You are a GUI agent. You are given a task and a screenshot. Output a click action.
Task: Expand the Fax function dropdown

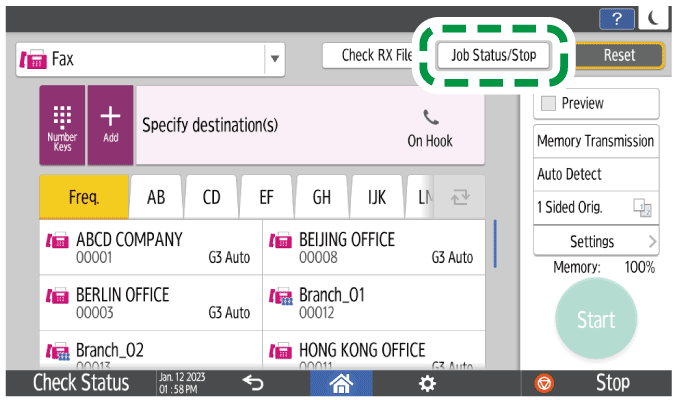pyautogui.click(x=274, y=59)
